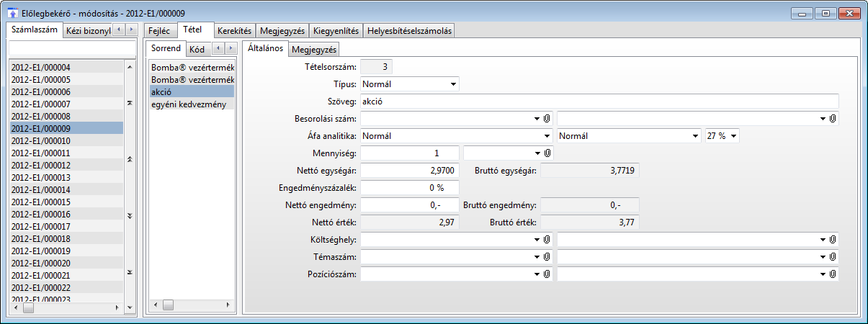
Task: Jump to first record with double-up arrow icon
Action: pyautogui.click(x=130, y=104)
